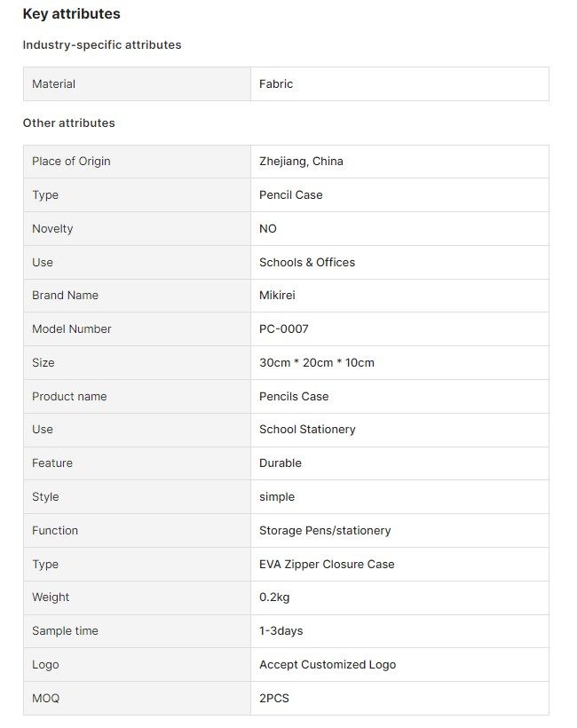
Task: Click the Schools & Offices value
Action: click(307, 262)
